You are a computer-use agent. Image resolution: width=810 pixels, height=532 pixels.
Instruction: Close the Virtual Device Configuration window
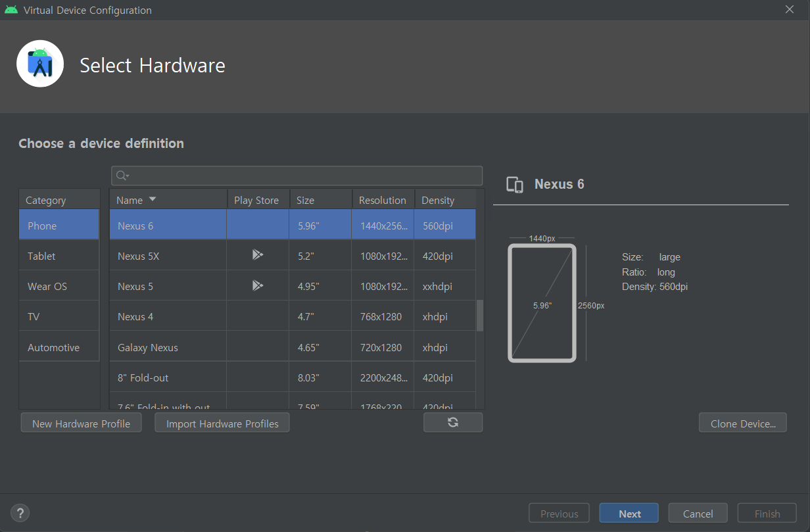click(790, 9)
